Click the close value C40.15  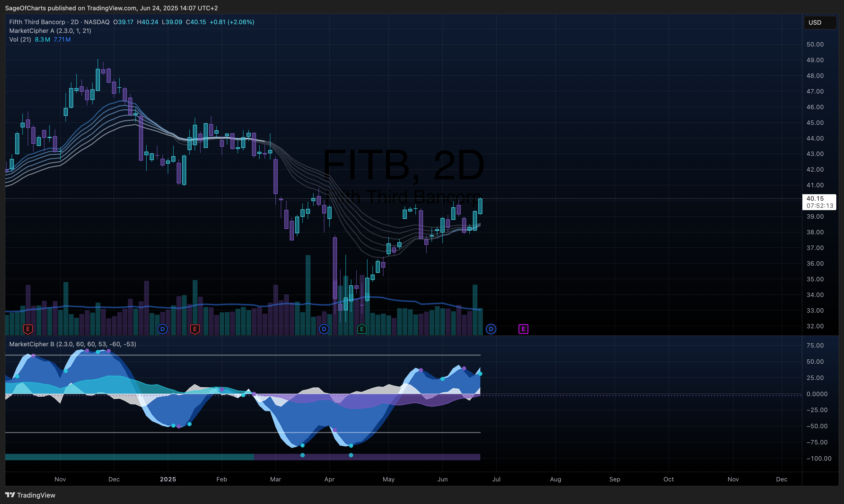[196, 22]
